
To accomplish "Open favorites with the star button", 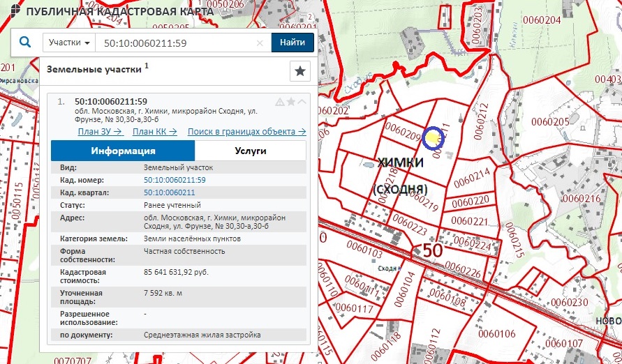I will pos(299,71).
